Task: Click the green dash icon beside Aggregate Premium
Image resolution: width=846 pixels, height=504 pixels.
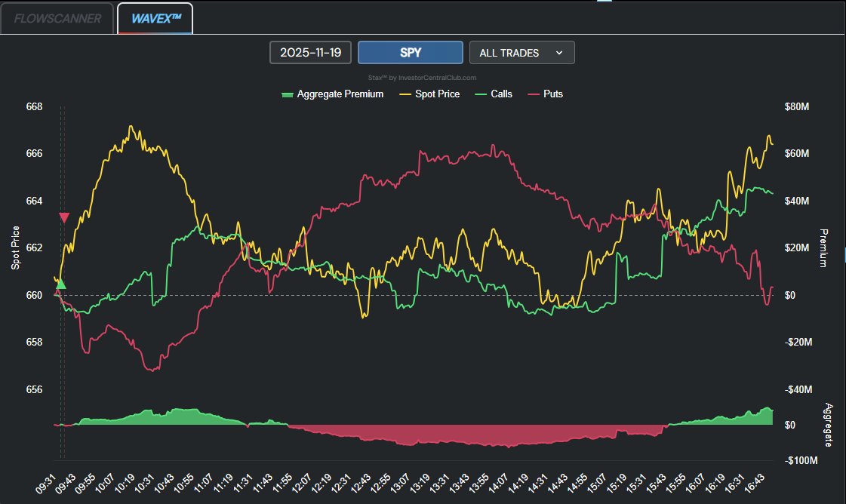Action: [288, 94]
